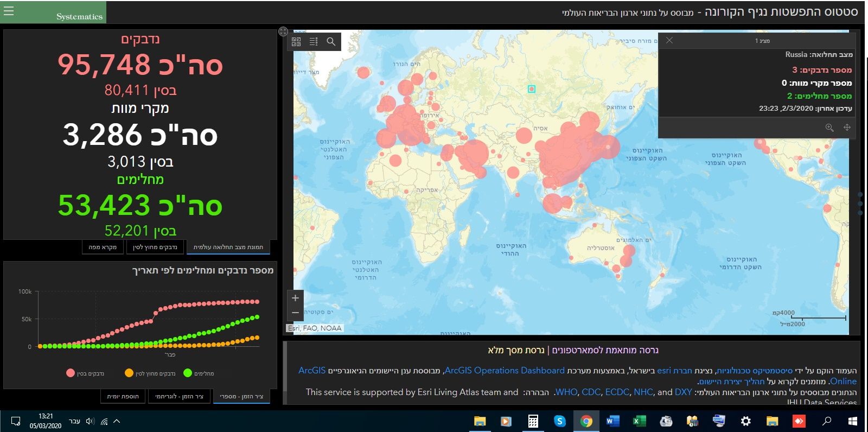The width and height of the screenshot is (868, 432).
Task: Open the notification center icon
Action: click(15, 421)
